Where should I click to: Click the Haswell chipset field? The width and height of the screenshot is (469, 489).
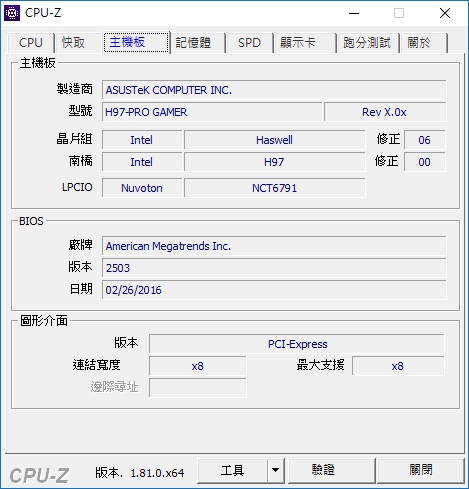(x=275, y=140)
